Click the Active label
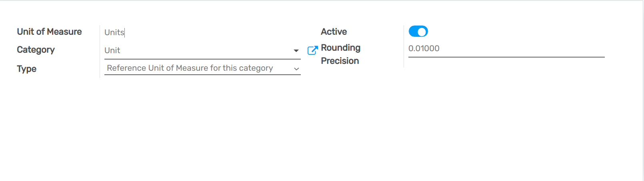 (334, 32)
